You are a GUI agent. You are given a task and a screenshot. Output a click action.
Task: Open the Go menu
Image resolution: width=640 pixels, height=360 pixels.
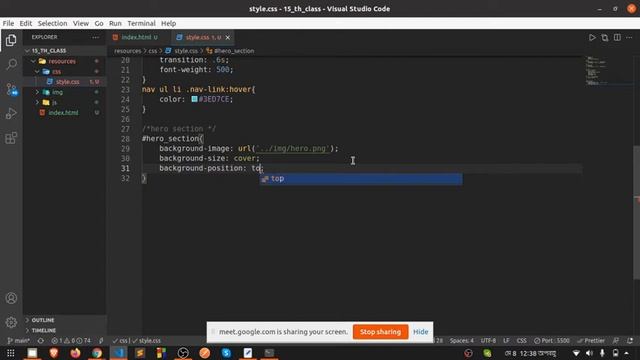99,23
